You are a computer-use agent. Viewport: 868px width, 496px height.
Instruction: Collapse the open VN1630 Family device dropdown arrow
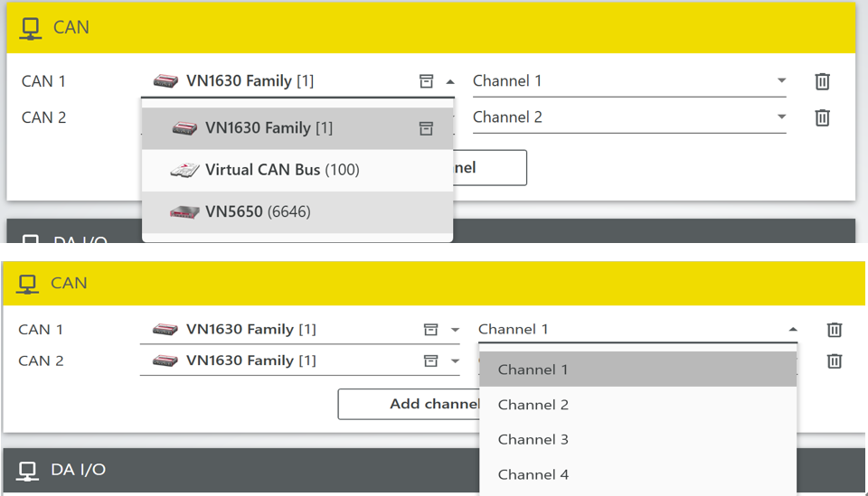(450, 82)
